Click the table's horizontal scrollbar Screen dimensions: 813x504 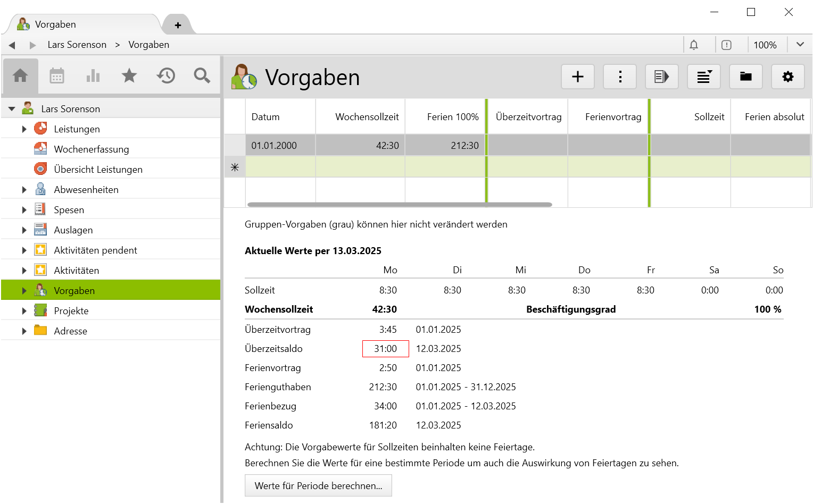(399, 205)
